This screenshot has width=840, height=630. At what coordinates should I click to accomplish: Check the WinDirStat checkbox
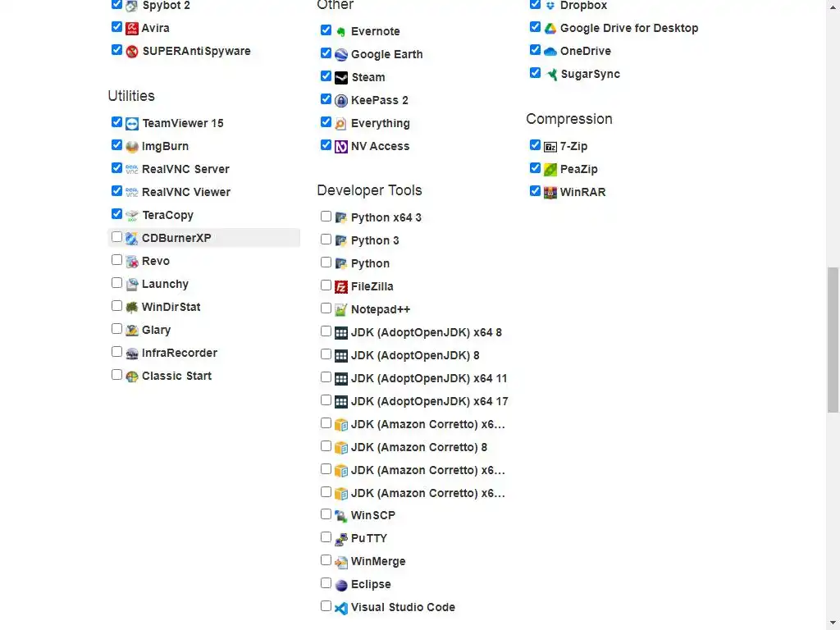[x=116, y=306]
